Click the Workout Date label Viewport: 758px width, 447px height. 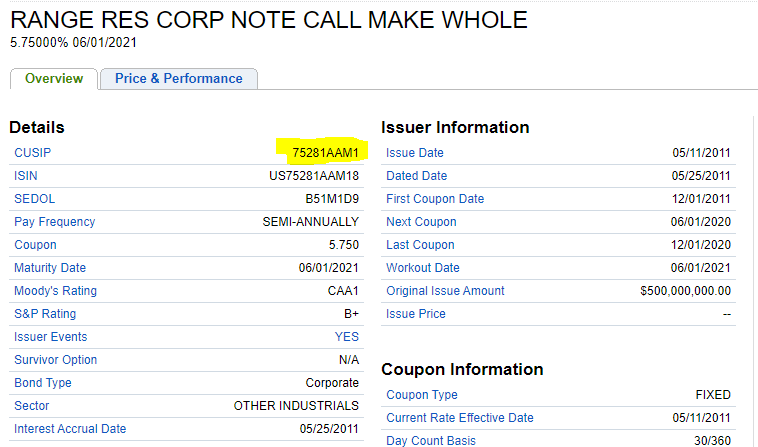tap(423, 268)
